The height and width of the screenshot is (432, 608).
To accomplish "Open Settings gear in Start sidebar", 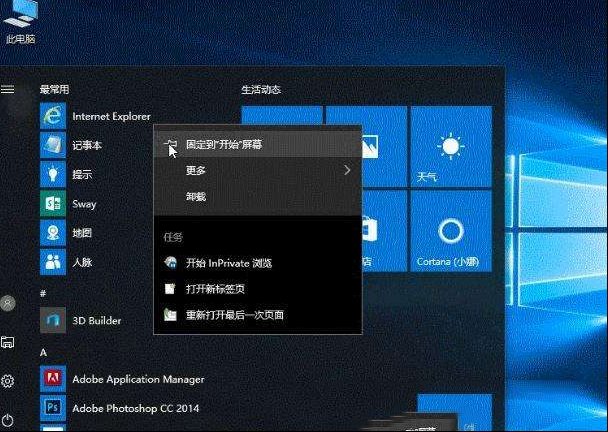I will point(7,381).
